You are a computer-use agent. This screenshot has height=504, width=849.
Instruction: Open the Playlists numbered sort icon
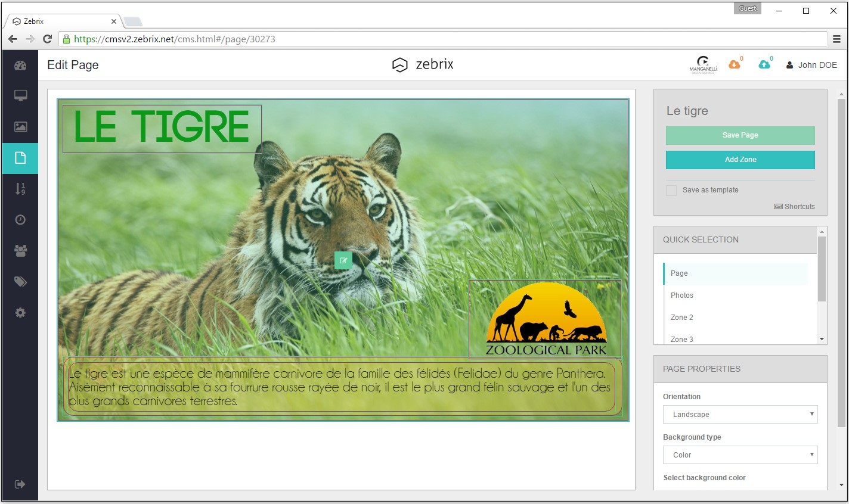coord(20,189)
